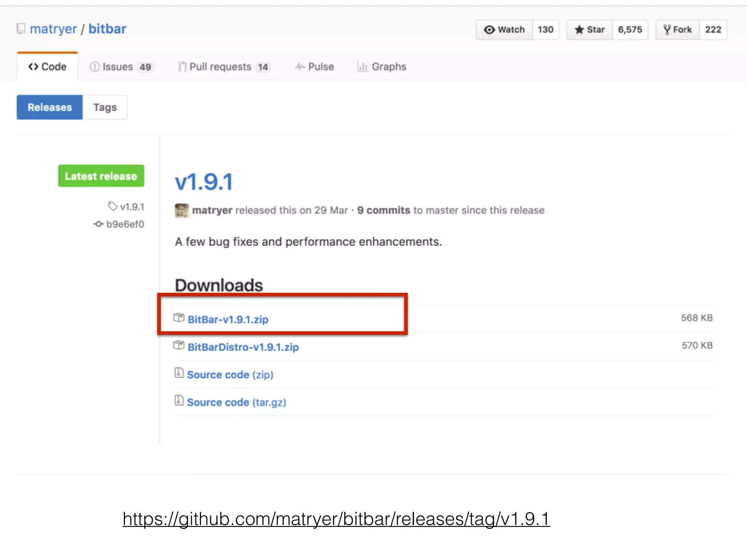The image size is (747, 560).
Task: Click the 570 KB file size
Action: (x=697, y=346)
